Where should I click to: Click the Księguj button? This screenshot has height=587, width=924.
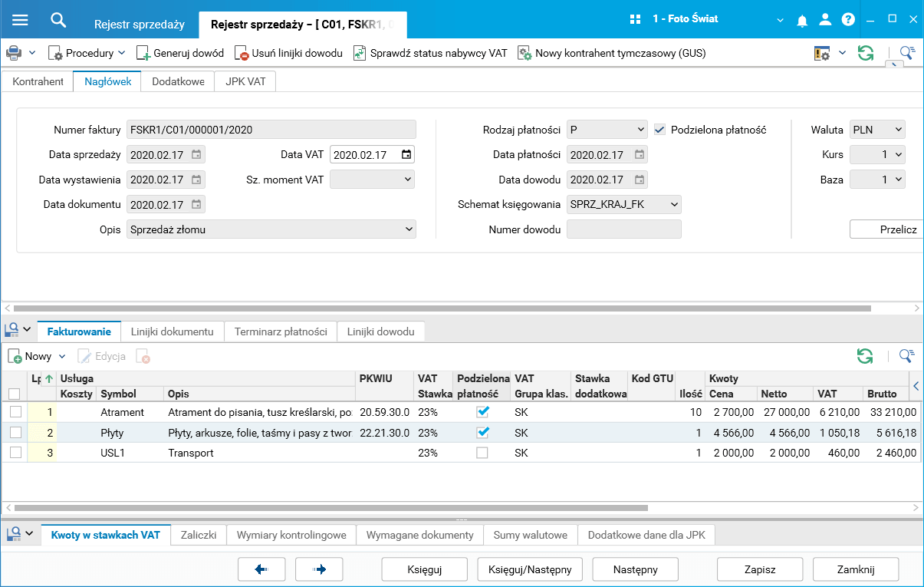(x=424, y=569)
